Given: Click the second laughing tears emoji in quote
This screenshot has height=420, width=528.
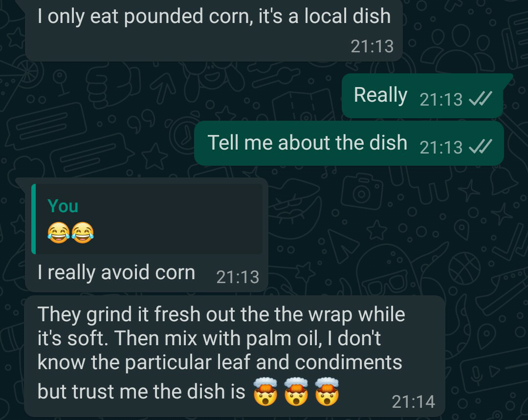Looking at the screenshot, I should click(x=83, y=233).
